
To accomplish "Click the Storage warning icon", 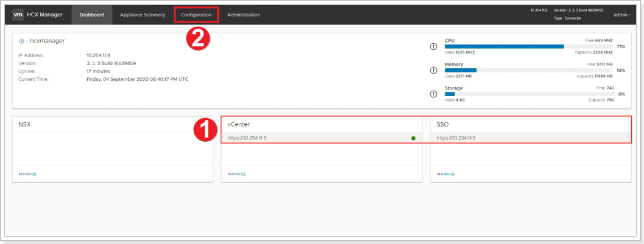I will (x=433, y=94).
